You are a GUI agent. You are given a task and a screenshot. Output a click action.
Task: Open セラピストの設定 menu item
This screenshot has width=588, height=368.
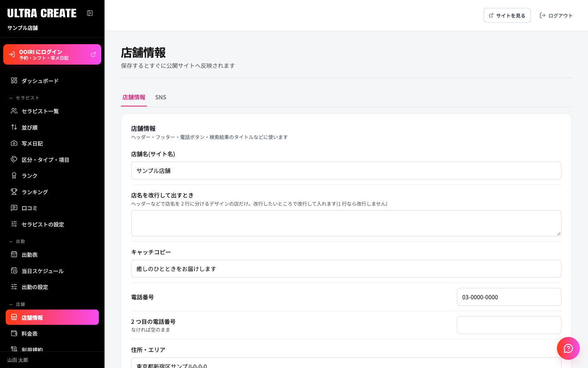(x=52, y=224)
